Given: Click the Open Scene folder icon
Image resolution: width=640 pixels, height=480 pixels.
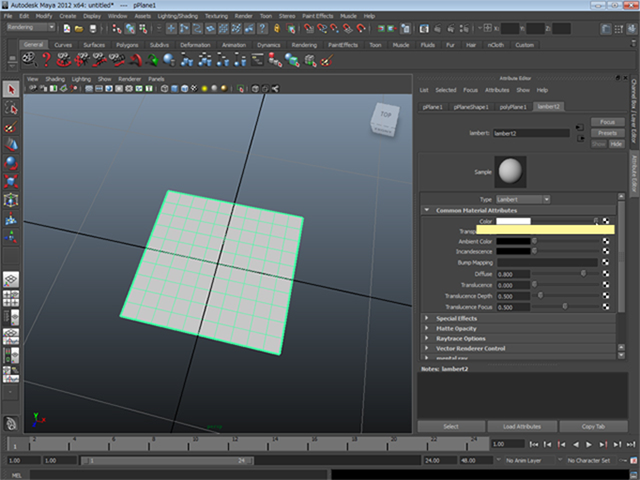Looking at the screenshot, I should 79,29.
